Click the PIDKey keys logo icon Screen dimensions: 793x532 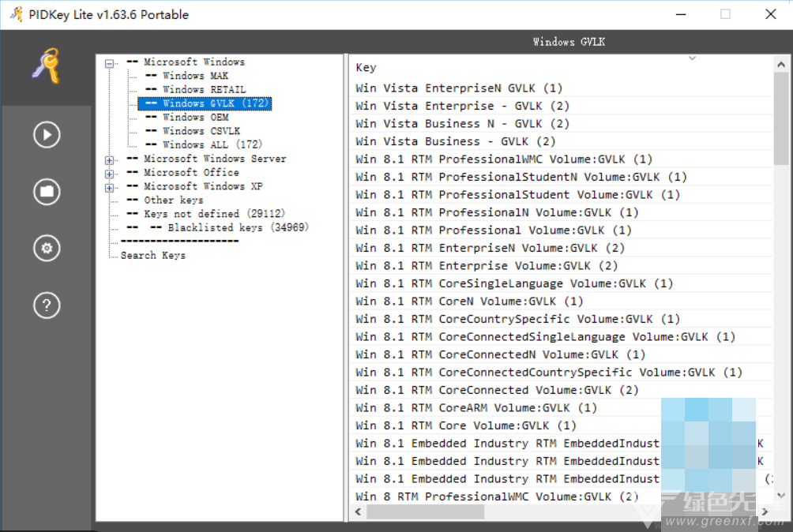[46, 66]
